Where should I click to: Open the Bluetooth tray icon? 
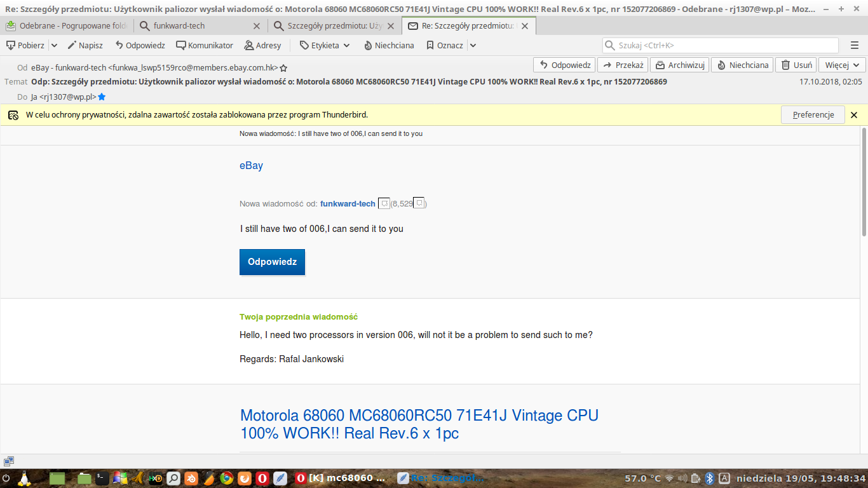tap(710, 478)
